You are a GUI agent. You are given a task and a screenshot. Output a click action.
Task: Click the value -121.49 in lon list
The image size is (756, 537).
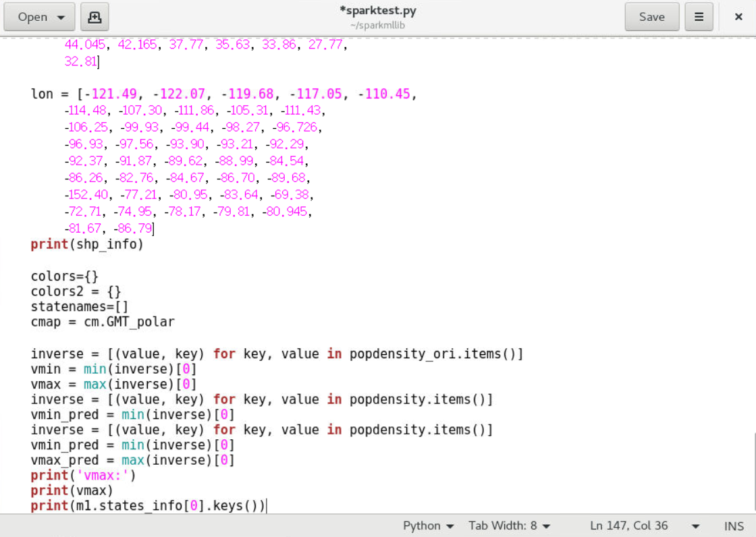tap(111, 94)
